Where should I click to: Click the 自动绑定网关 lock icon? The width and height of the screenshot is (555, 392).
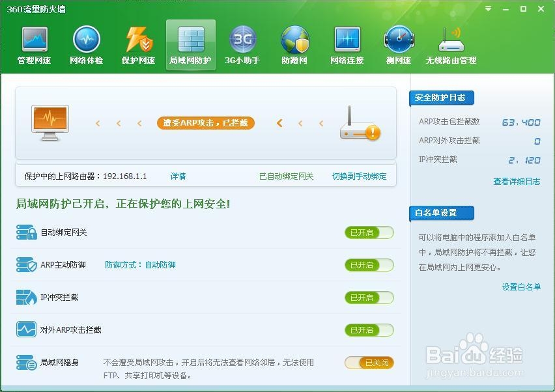(x=27, y=232)
